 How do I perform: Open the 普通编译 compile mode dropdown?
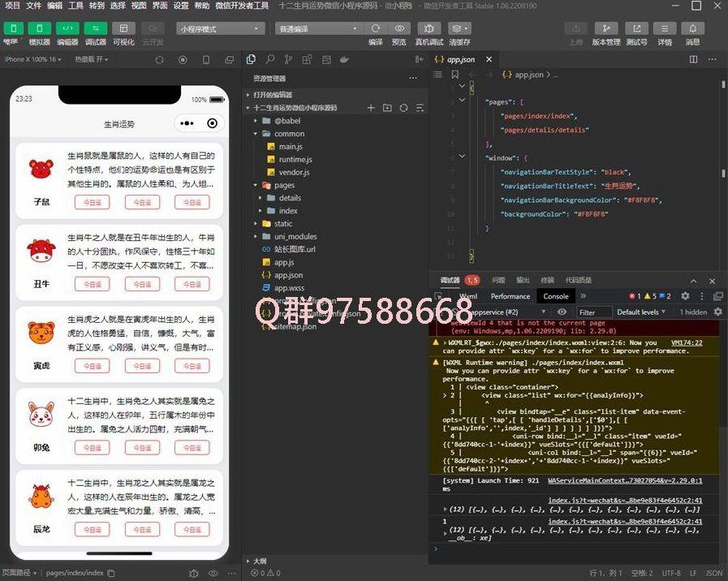(x=318, y=28)
